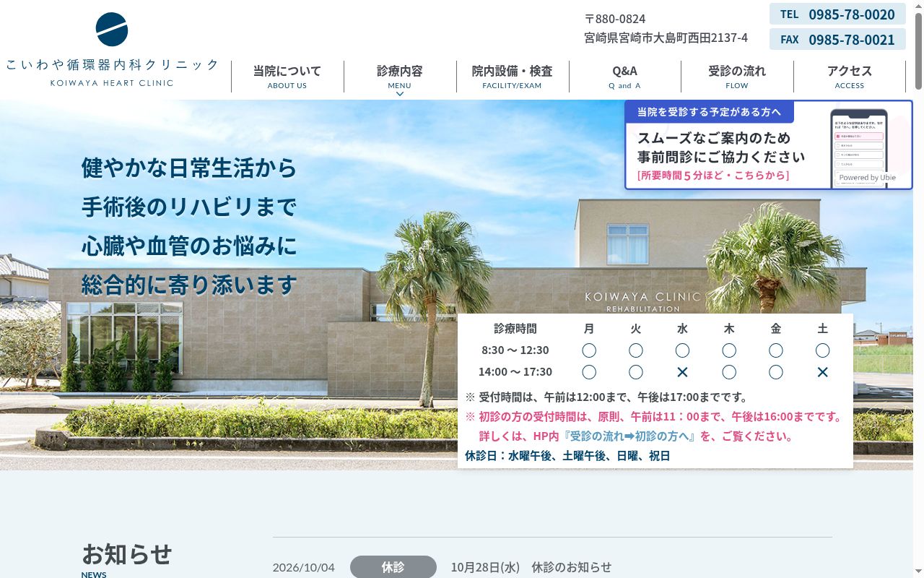924x578 pixels.
Task: Click address 宮崎県宮崎市大島町西田2137-4
Action: point(666,38)
